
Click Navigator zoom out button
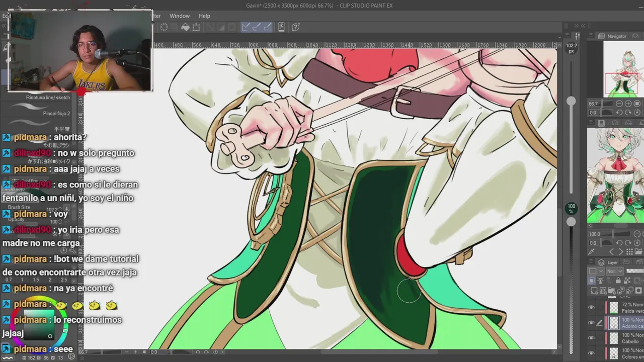click(619, 104)
